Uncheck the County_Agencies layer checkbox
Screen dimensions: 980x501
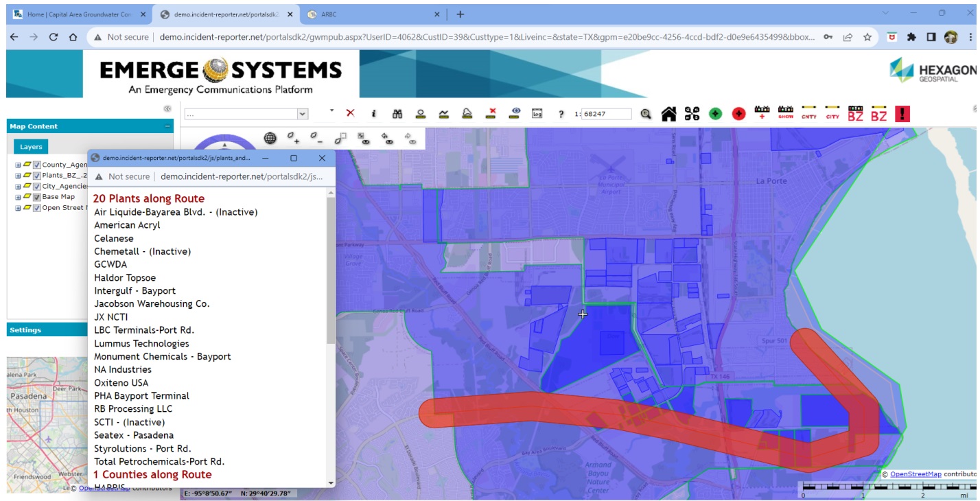(37, 165)
